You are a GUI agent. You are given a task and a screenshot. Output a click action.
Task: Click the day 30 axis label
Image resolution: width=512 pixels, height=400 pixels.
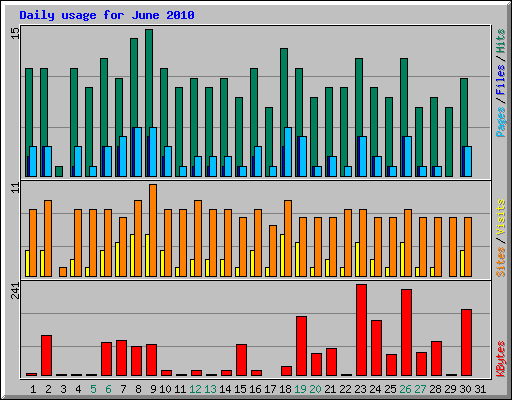(466, 389)
